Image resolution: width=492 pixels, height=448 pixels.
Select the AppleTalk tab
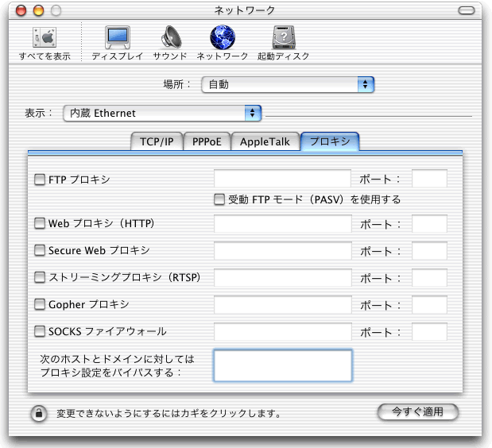265,142
